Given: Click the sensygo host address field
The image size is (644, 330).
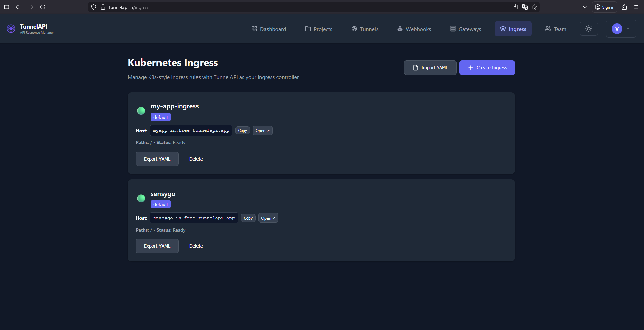Looking at the screenshot, I should 194,218.
